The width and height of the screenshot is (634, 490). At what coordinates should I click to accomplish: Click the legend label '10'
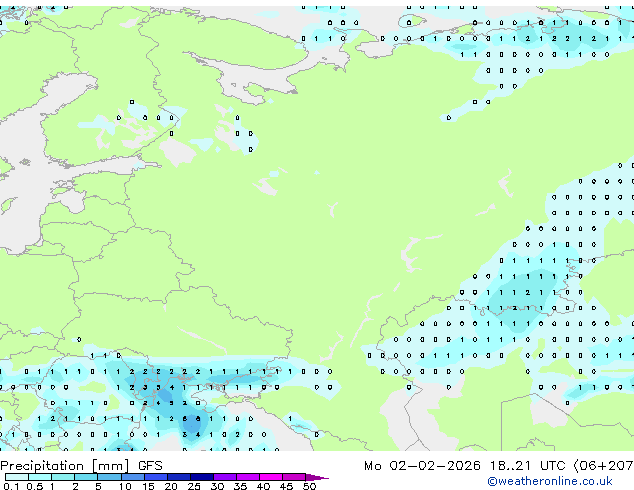tap(125, 486)
